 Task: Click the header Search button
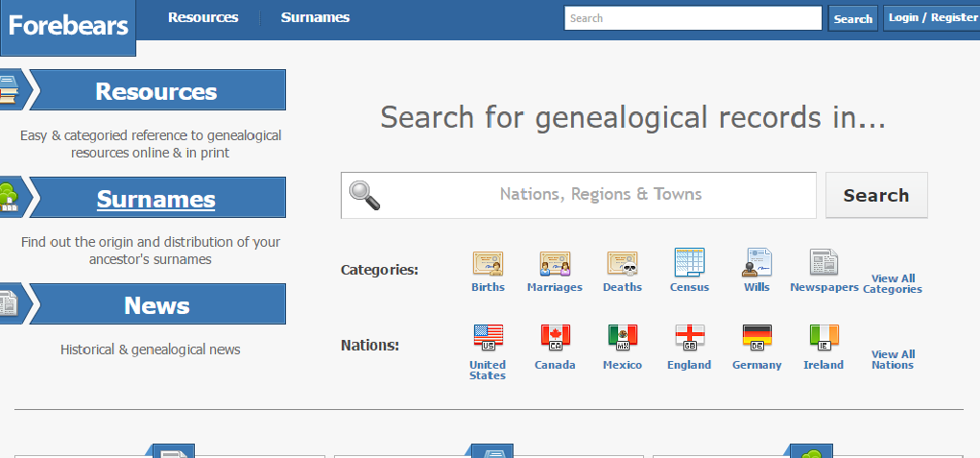coord(852,19)
